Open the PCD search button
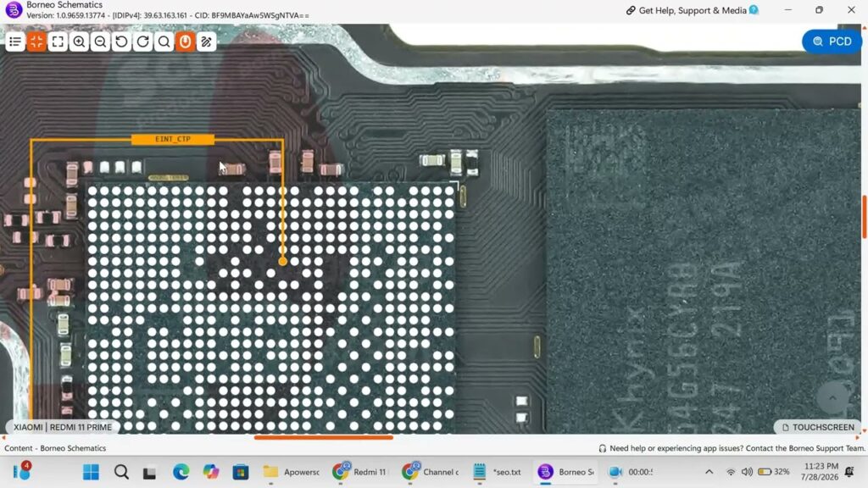 pos(832,42)
